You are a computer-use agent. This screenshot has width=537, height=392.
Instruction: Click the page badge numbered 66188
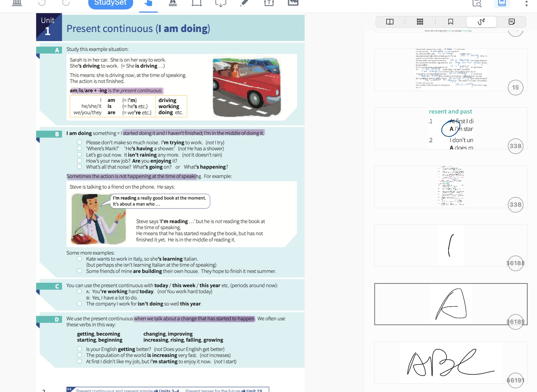pyautogui.click(x=515, y=263)
